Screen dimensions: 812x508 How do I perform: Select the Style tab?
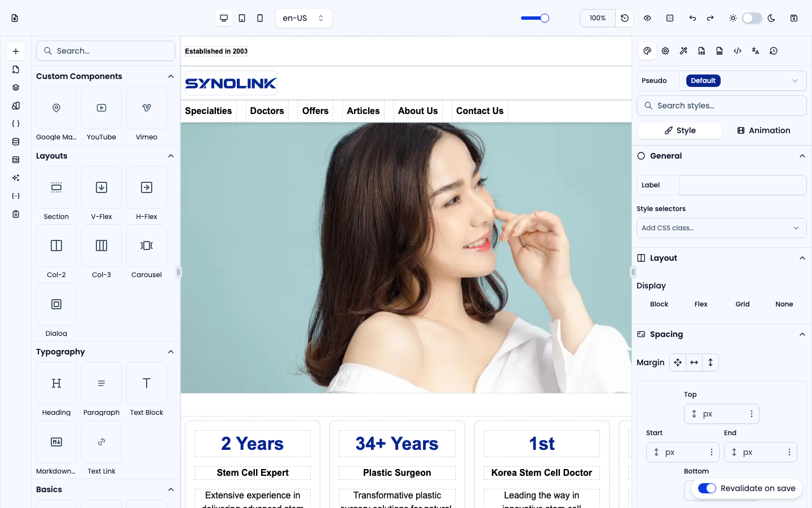tap(680, 130)
